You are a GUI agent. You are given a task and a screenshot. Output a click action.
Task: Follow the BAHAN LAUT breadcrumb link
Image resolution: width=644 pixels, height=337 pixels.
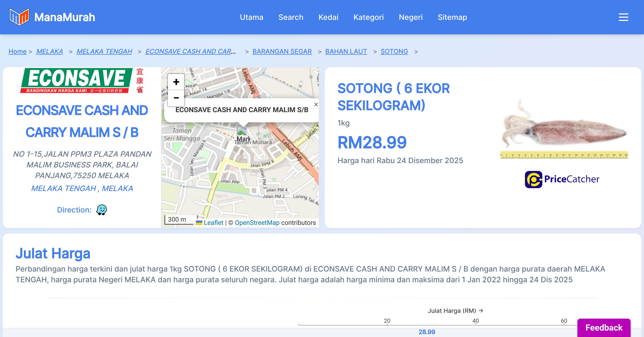[x=346, y=51]
